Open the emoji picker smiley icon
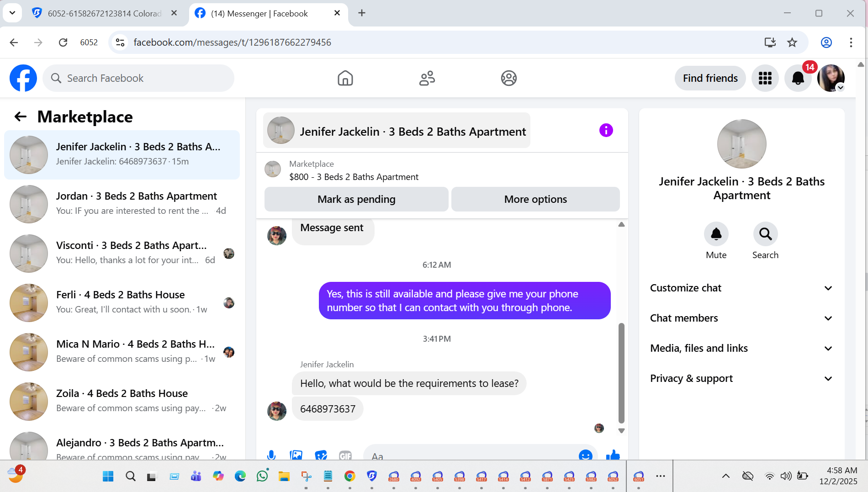 tap(586, 455)
